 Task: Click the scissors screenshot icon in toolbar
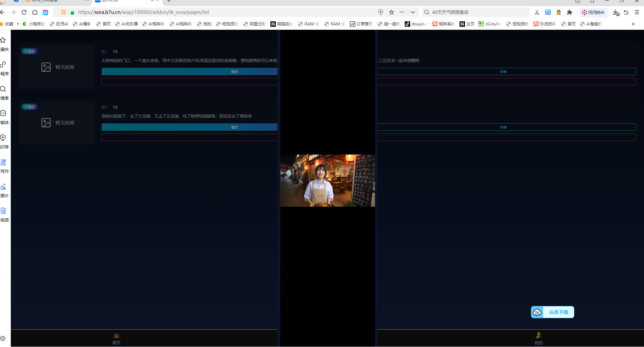[x=537, y=12]
